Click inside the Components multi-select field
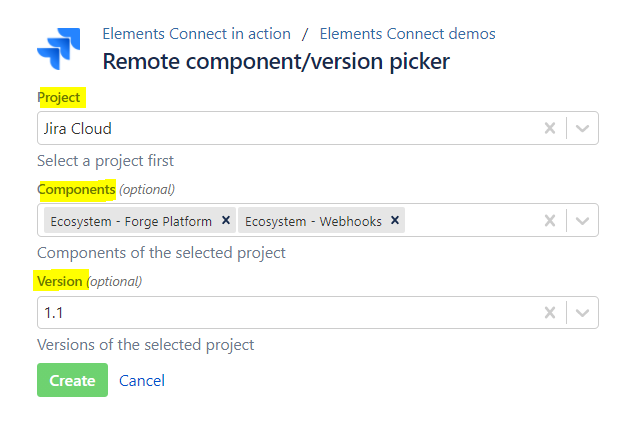633x423 pixels. point(470,221)
